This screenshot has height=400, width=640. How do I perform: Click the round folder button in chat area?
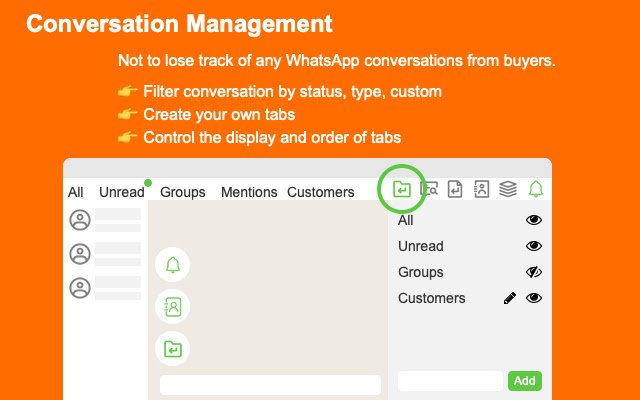pos(173,349)
